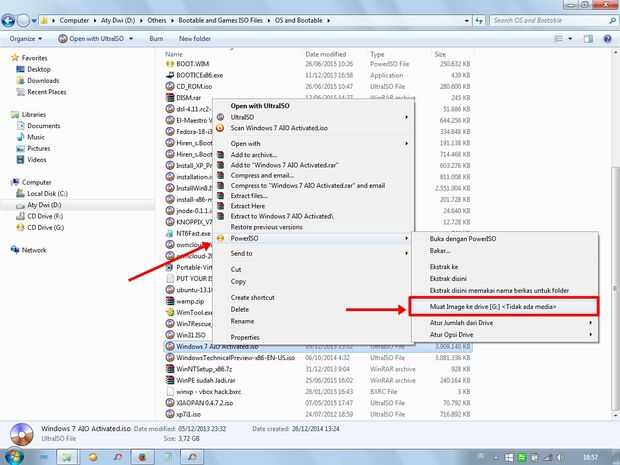The height and width of the screenshot is (465, 620).
Task: Open Windows Explorer taskbar icon
Action: (67, 457)
